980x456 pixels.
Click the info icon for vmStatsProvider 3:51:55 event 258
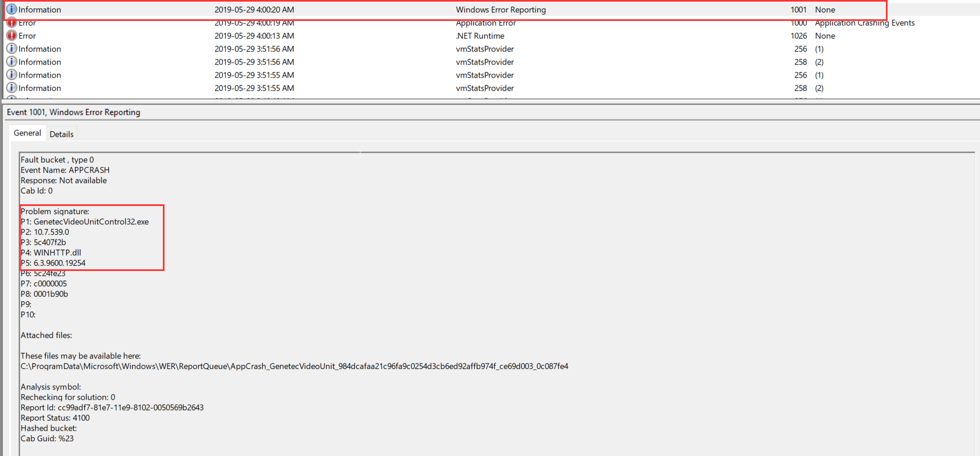coord(12,88)
